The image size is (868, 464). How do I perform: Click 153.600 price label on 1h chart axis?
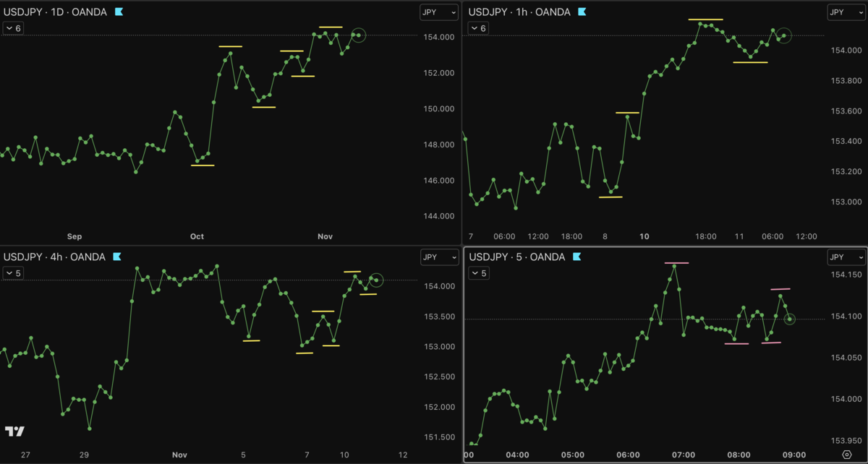(x=846, y=111)
